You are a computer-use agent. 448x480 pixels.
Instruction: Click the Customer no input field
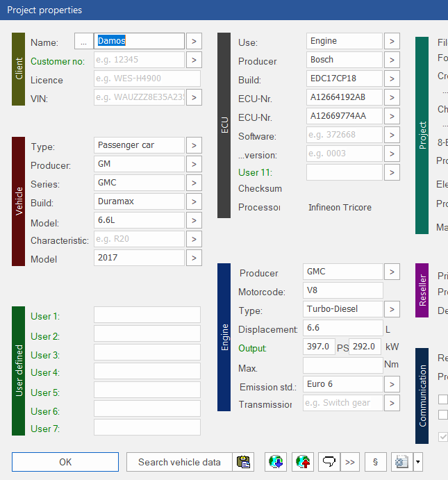pyautogui.click(x=139, y=60)
